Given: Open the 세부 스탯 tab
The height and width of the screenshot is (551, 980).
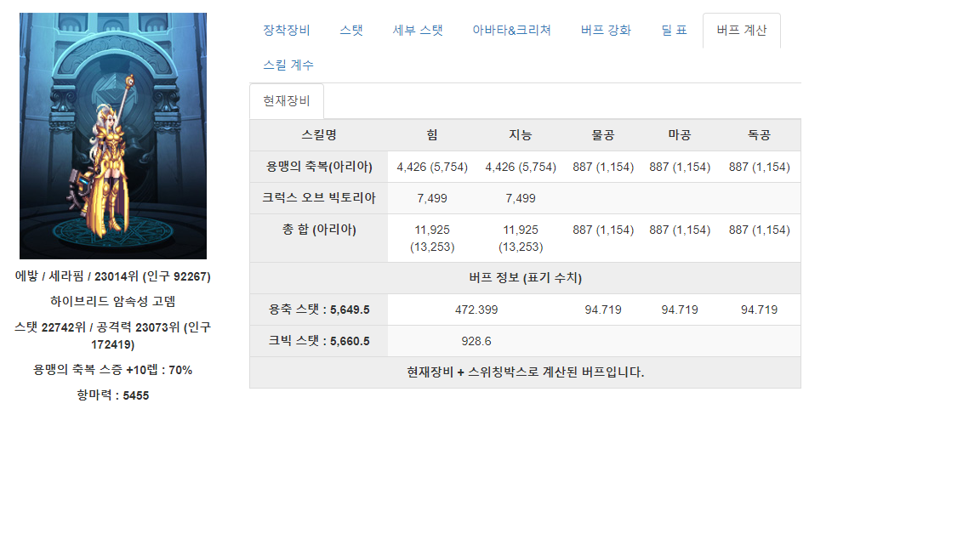Looking at the screenshot, I should point(418,30).
